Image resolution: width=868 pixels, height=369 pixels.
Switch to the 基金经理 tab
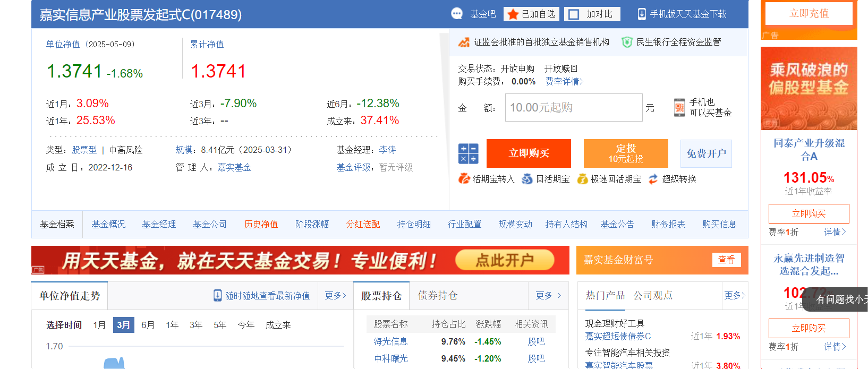click(x=159, y=224)
